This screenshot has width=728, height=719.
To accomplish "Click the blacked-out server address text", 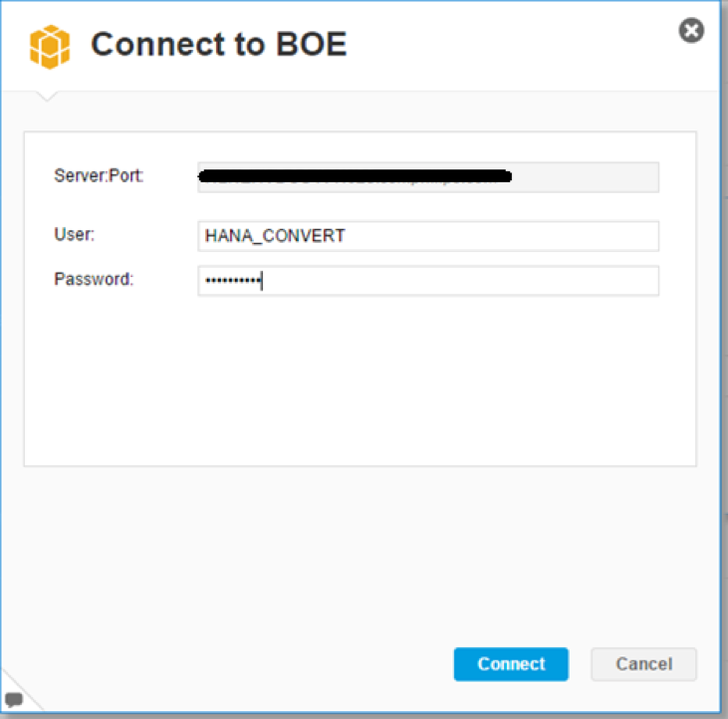I will coord(356,177).
